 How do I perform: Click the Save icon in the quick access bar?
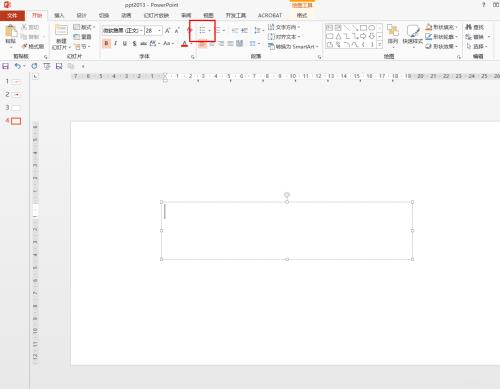coord(5,66)
